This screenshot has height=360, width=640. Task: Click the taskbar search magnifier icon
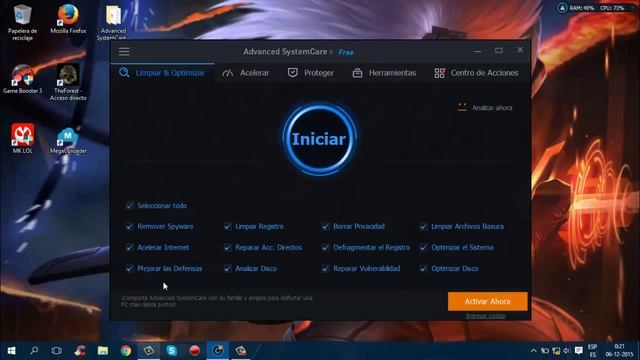click(34, 351)
